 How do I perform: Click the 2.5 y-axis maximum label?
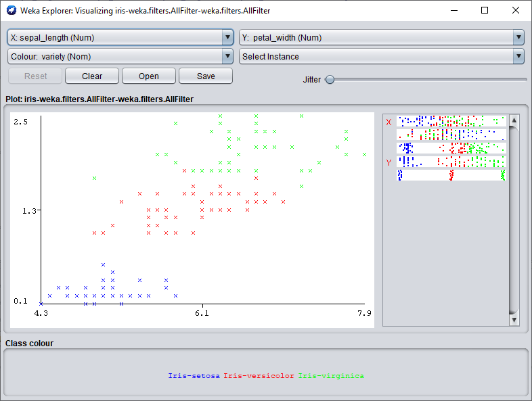tap(21, 122)
